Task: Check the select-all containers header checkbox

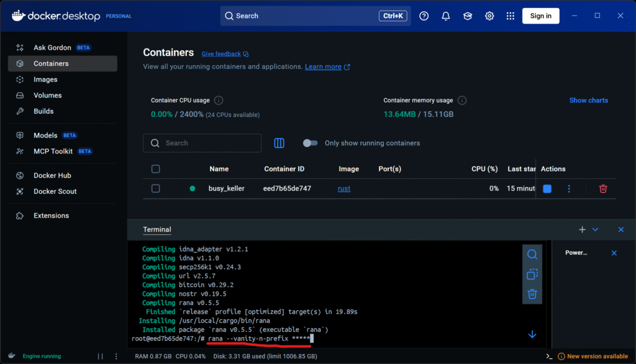Action: (156, 169)
